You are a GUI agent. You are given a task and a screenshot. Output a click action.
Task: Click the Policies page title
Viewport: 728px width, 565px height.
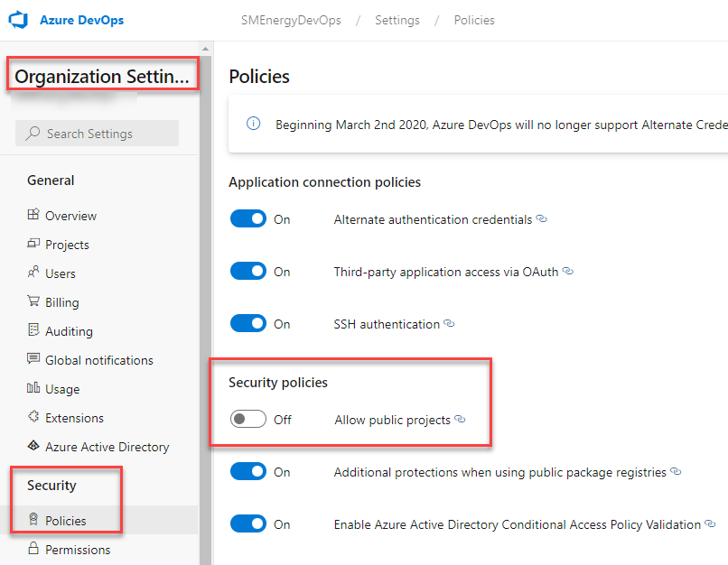click(x=259, y=76)
